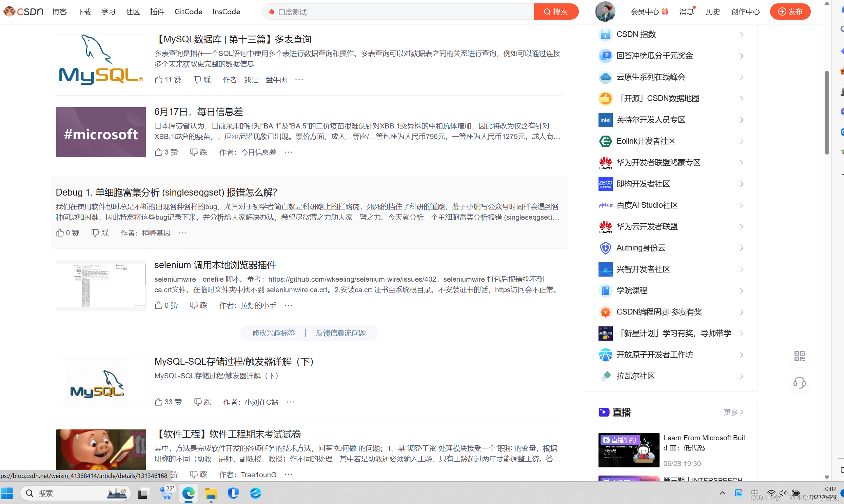Launch Microsoft Edge from the taskbar

(x=188, y=493)
